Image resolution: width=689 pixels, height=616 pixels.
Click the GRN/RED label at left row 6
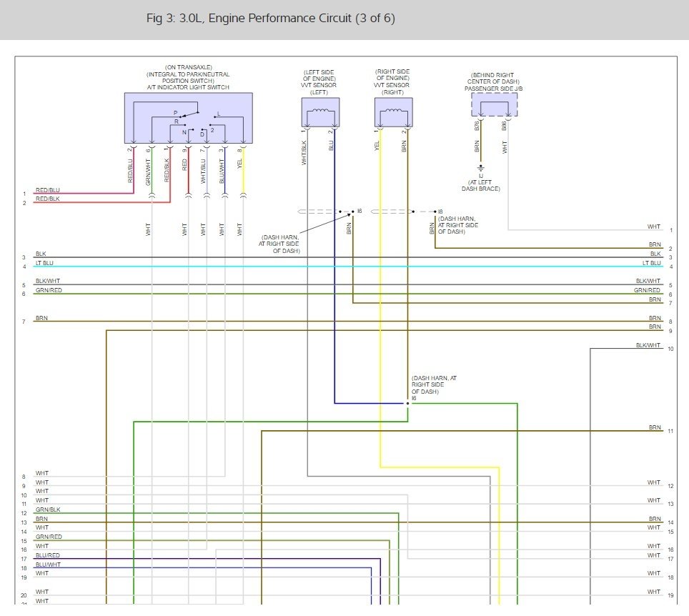(49, 290)
